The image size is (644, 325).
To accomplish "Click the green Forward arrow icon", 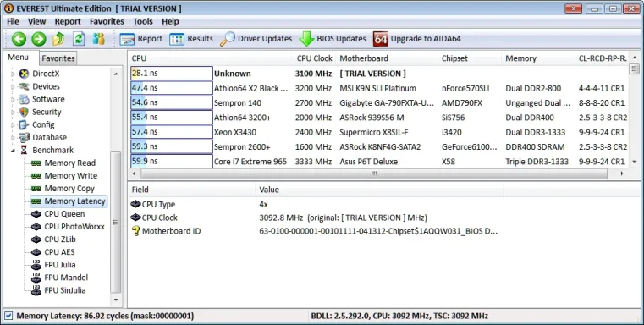I will [39, 39].
